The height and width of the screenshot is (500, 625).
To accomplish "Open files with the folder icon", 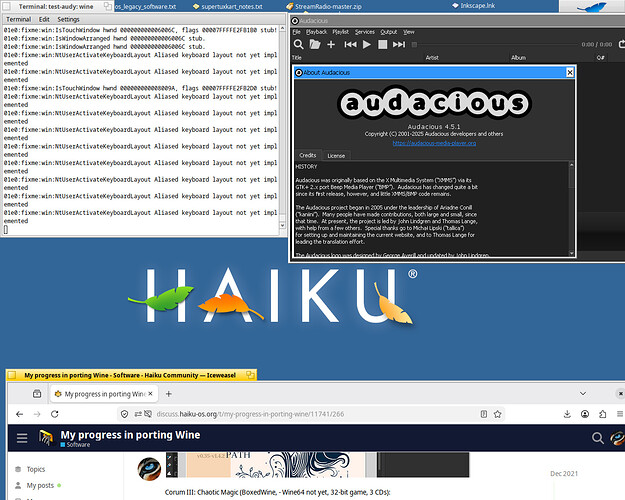I will click(315, 44).
